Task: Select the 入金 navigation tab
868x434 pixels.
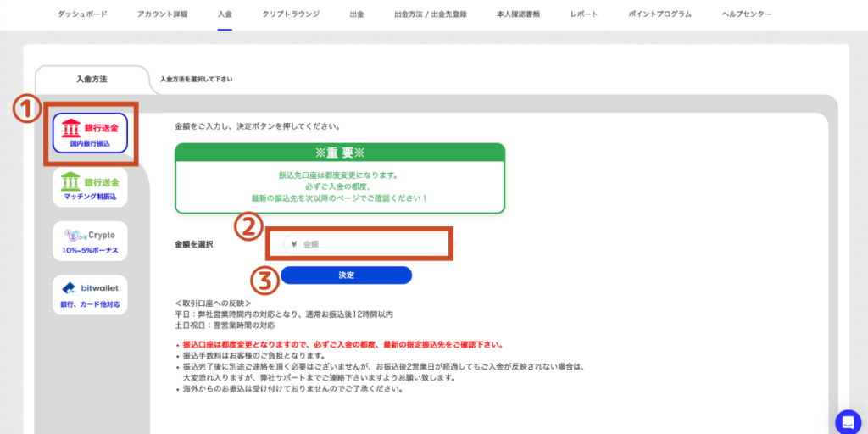Action: coord(225,14)
